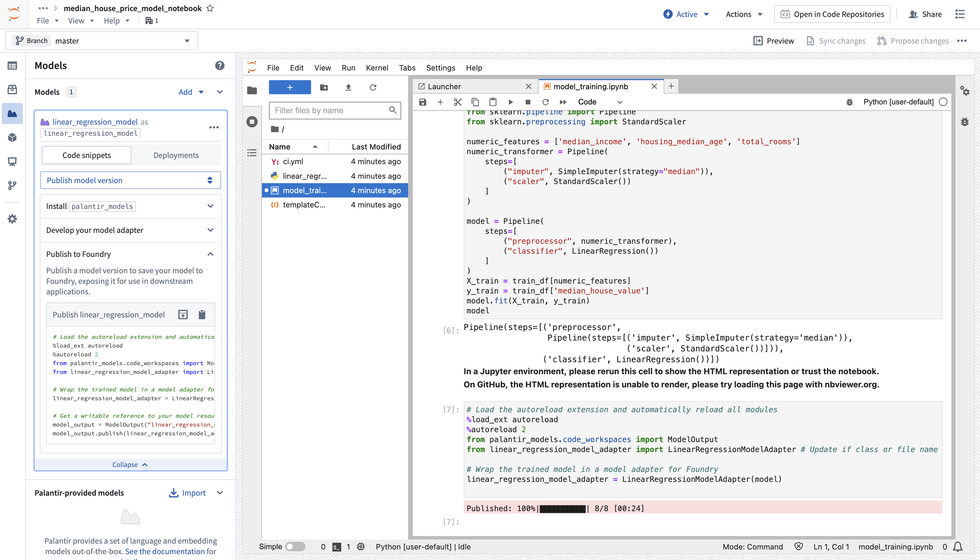Copy the selected cell
980x560 pixels.
pos(475,102)
